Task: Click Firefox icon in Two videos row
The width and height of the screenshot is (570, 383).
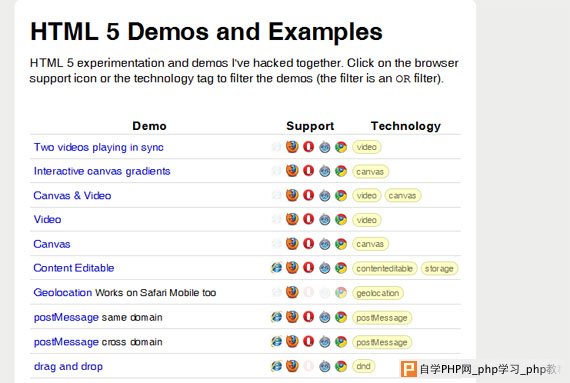Action: coord(292,147)
